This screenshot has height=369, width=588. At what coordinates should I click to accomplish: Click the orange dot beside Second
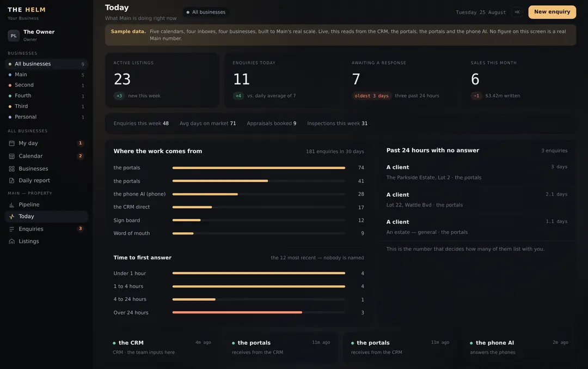[x=10, y=85]
